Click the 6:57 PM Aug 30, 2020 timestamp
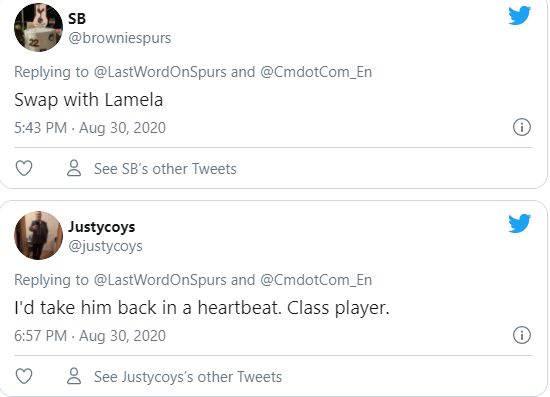The height and width of the screenshot is (397, 550). 90,336
